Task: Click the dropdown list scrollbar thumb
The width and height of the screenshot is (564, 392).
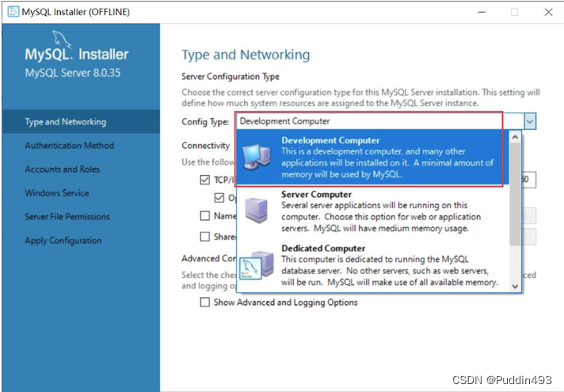Action: 515,194
